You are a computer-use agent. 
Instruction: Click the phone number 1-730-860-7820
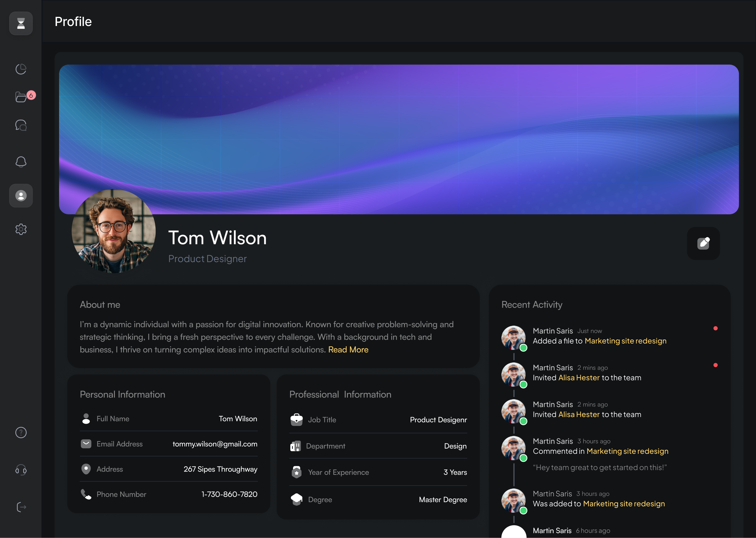[229, 494]
